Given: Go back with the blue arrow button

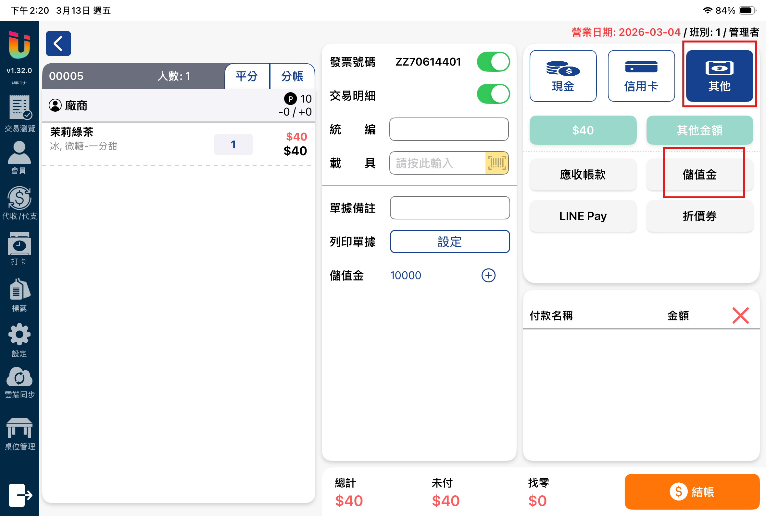Looking at the screenshot, I should click(58, 43).
